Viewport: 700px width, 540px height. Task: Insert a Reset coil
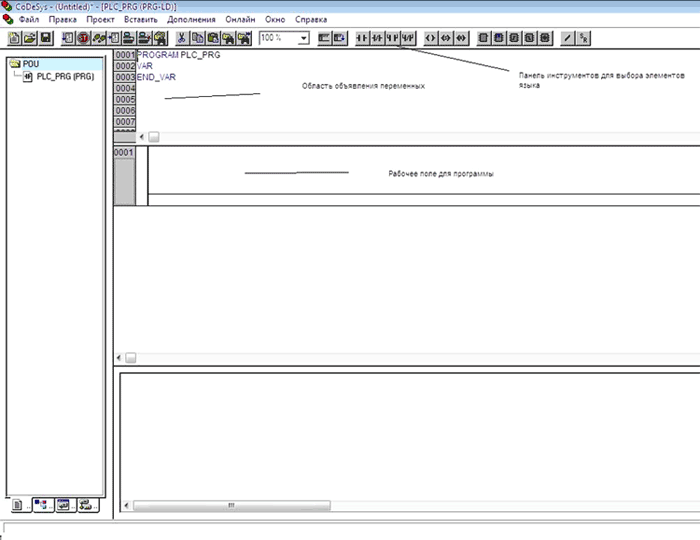(461, 38)
